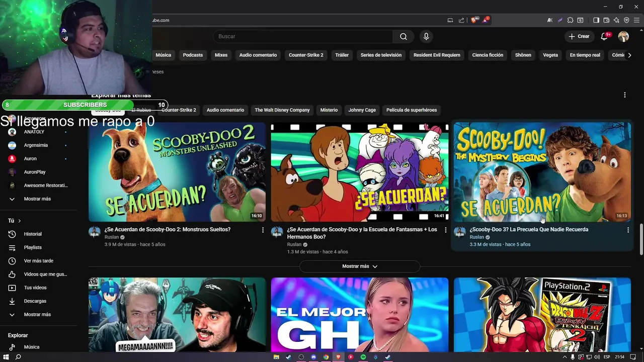This screenshot has height=362, width=644.
Task: Click the page vertical scrollbar thumb
Action: coord(641,239)
